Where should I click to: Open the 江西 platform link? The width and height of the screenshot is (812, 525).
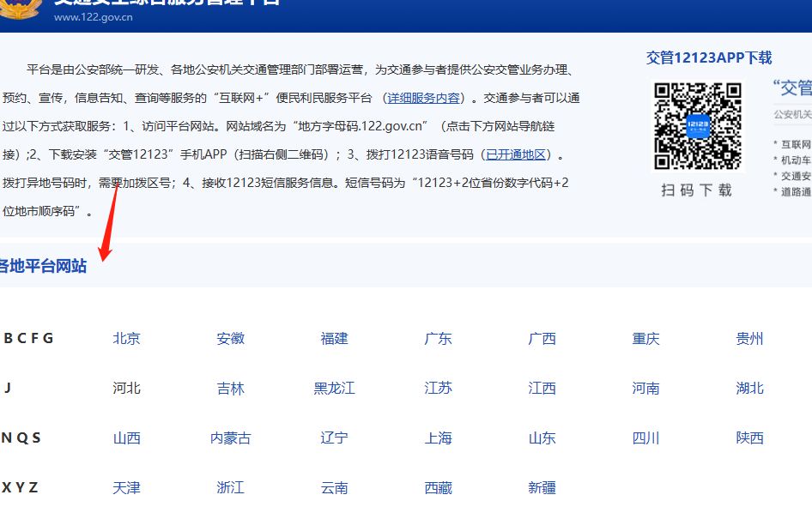[x=542, y=389]
